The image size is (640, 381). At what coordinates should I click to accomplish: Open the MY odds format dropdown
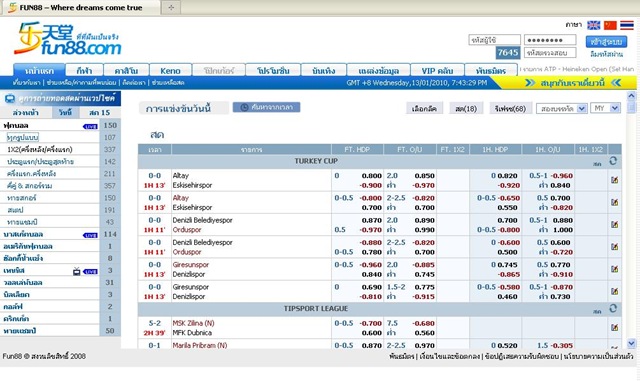click(605, 108)
